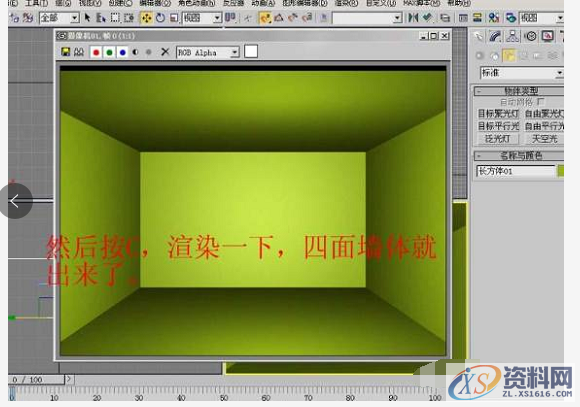Activate the Select and Scale tool

pyautogui.click(x=174, y=17)
